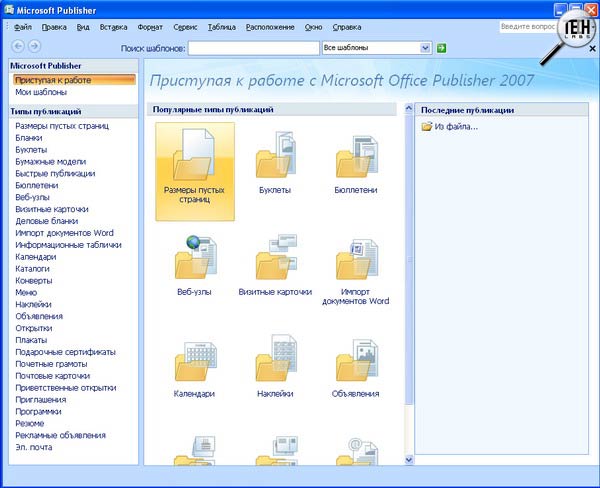This screenshot has width=600, height=488.
Task: Select Размеры пустых страниц in sidebar list
Action: pos(62,126)
